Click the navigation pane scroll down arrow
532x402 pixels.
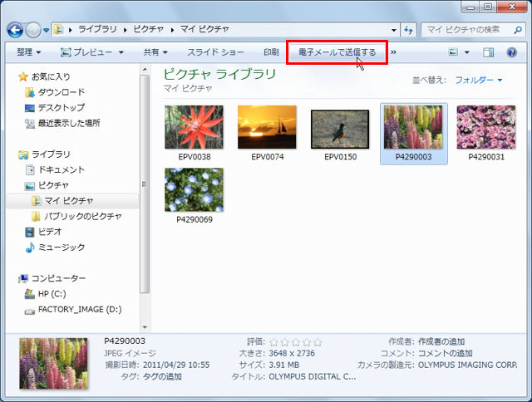(145, 327)
